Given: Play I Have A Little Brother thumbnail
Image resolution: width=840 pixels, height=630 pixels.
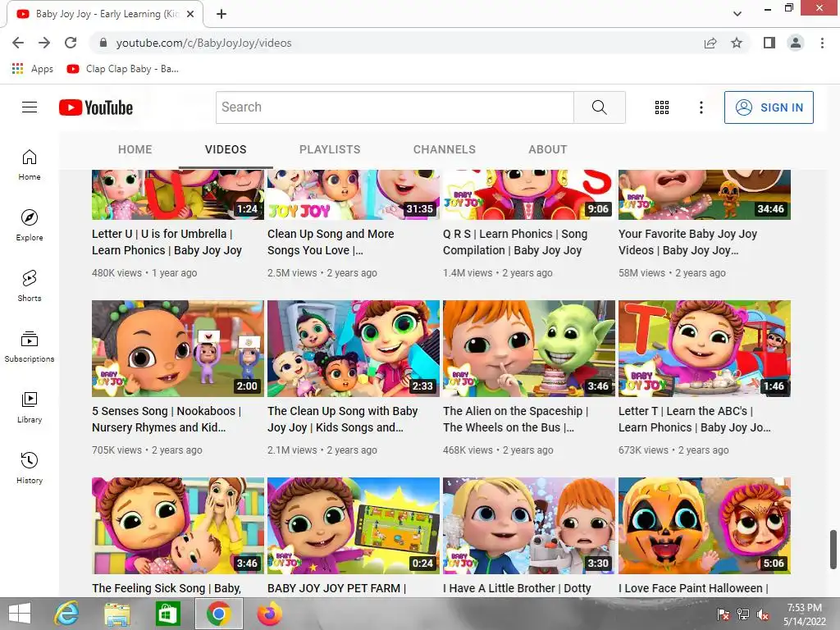Looking at the screenshot, I should (529, 526).
